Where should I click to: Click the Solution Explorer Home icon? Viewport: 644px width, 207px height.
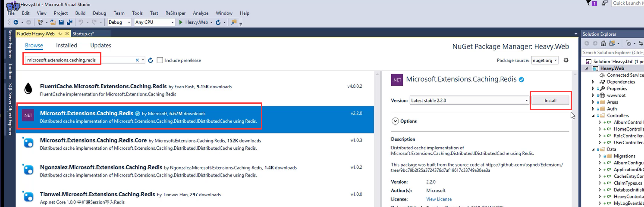click(603, 43)
